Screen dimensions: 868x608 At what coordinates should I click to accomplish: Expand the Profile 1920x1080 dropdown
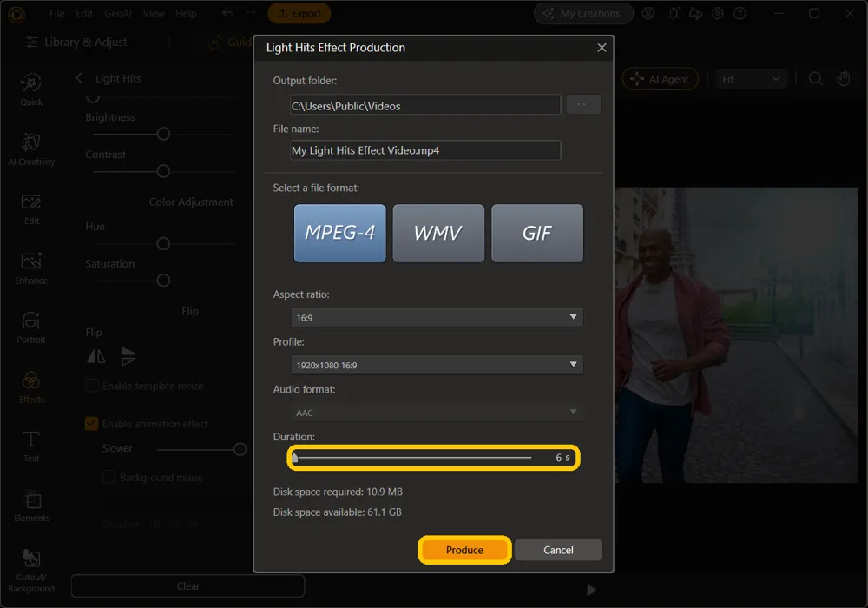tap(437, 365)
